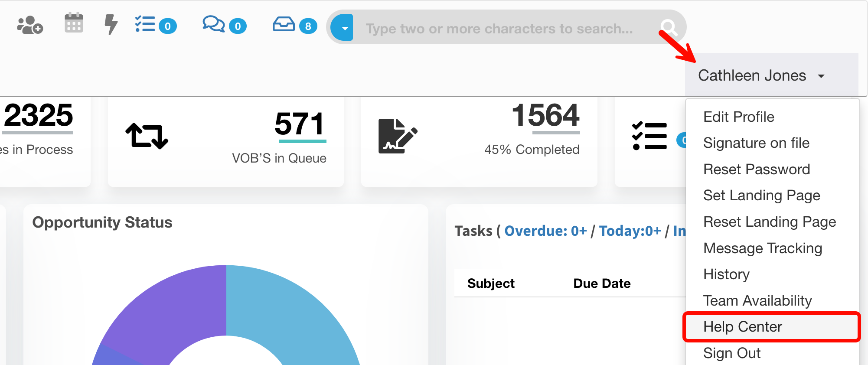Screen dimensions: 868x365
Task: Open the task checklist icon in toolbar
Action: pos(145,24)
